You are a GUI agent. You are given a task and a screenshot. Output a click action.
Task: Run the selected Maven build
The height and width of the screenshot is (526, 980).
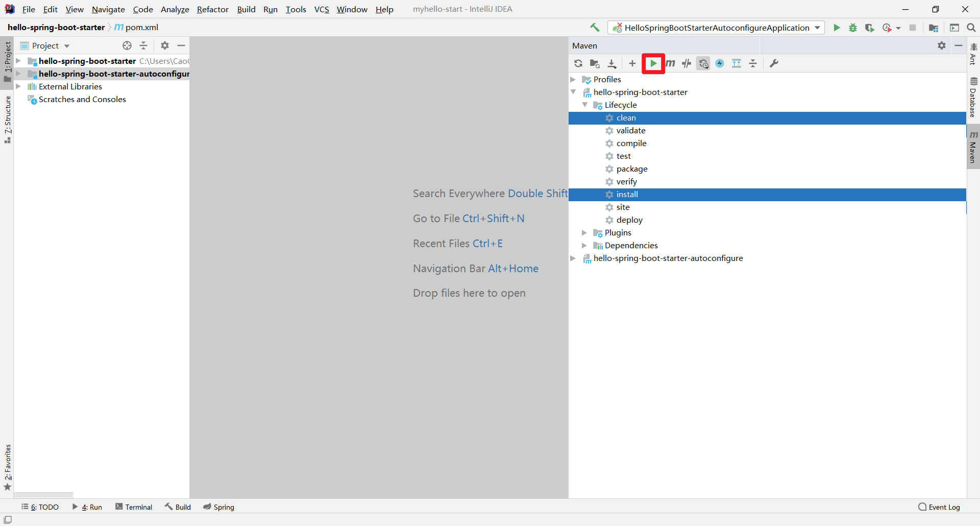click(x=653, y=63)
